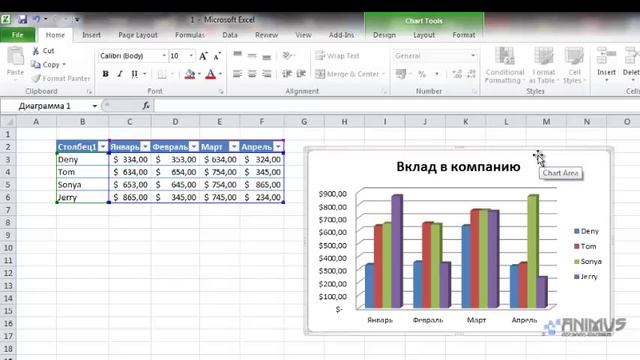Open the Clipboard pane launcher
Viewport: 640px width, 360px height.
(89, 92)
